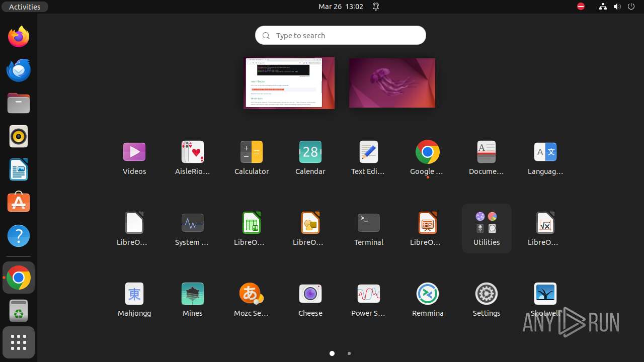Screen dimensions: 644x362
Task: Open LibreOffice Writer in the dock
Action: 19,169
